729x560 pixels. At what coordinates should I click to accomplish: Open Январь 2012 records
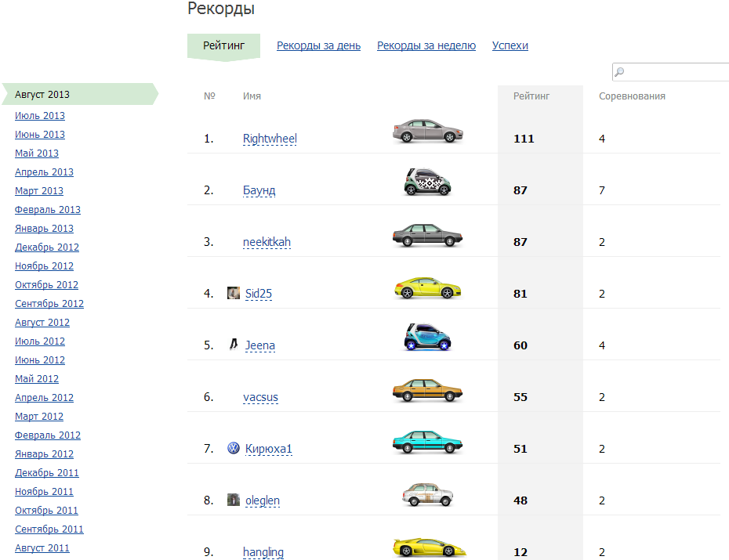click(44, 454)
